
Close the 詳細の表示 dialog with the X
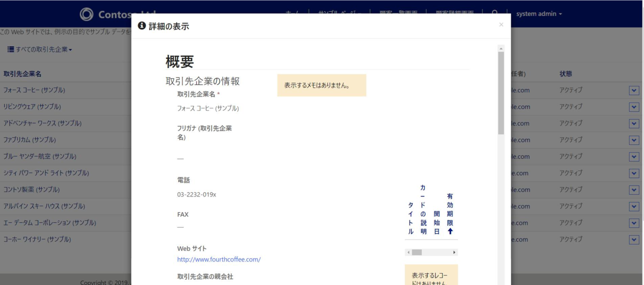tap(501, 25)
